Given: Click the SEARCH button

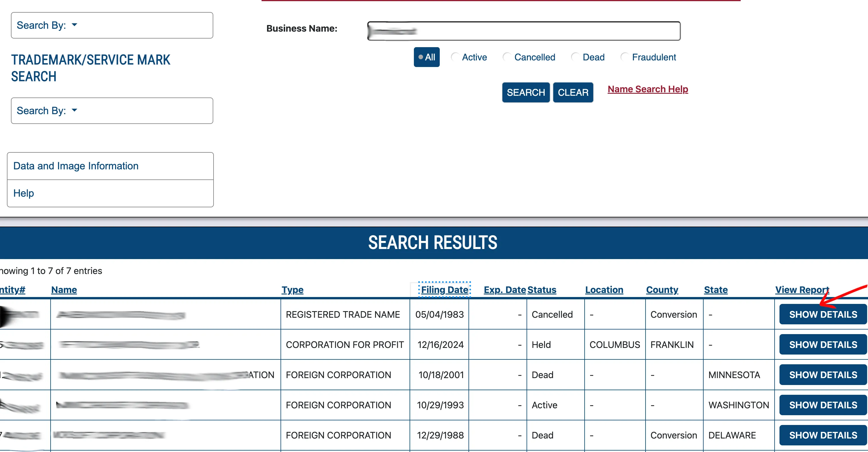Looking at the screenshot, I should coord(526,92).
